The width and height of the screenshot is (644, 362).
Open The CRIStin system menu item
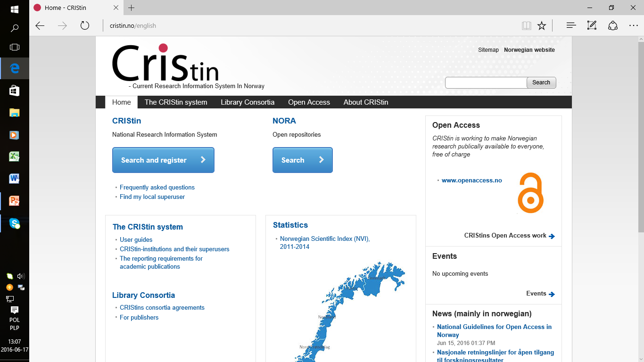click(x=176, y=102)
